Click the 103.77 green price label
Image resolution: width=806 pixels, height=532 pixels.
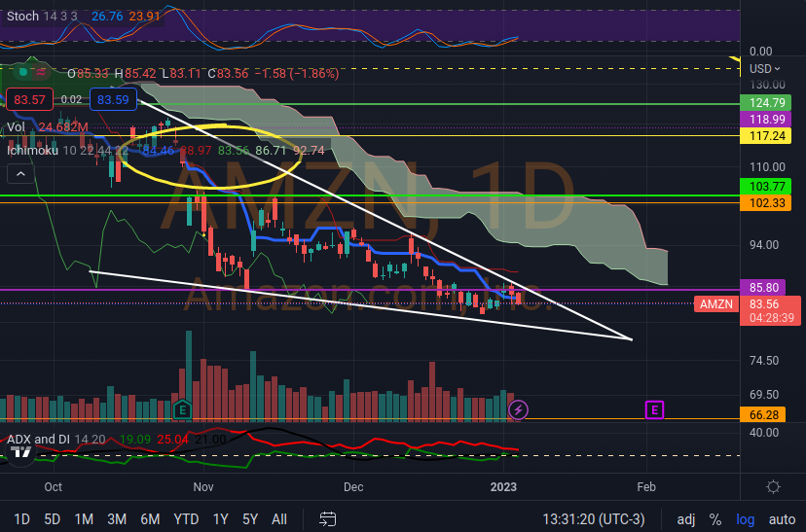[x=765, y=186]
